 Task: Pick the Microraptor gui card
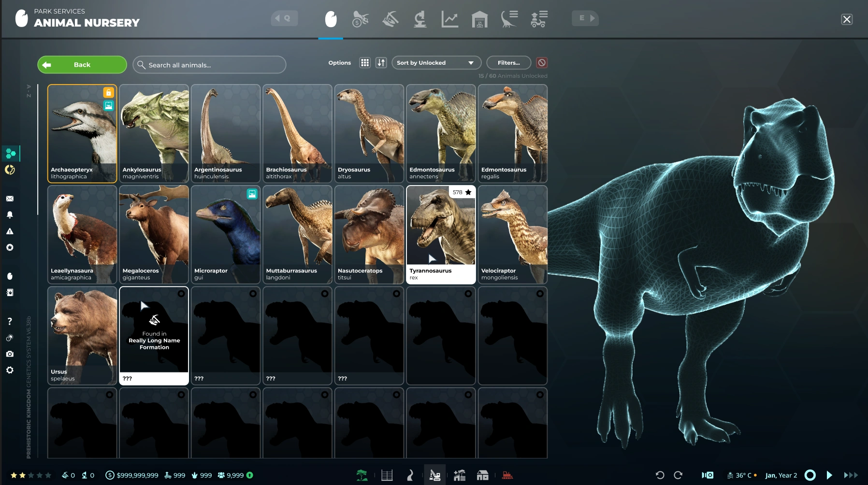(226, 235)
